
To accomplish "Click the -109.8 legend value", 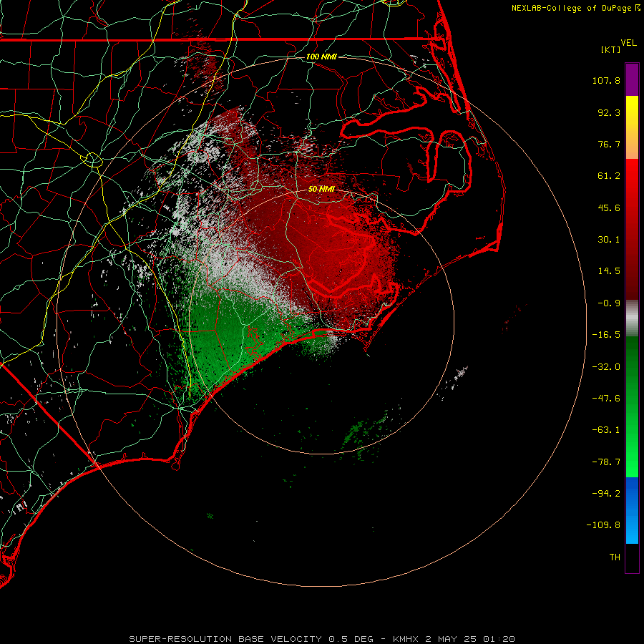I will (x=603, y=525).
